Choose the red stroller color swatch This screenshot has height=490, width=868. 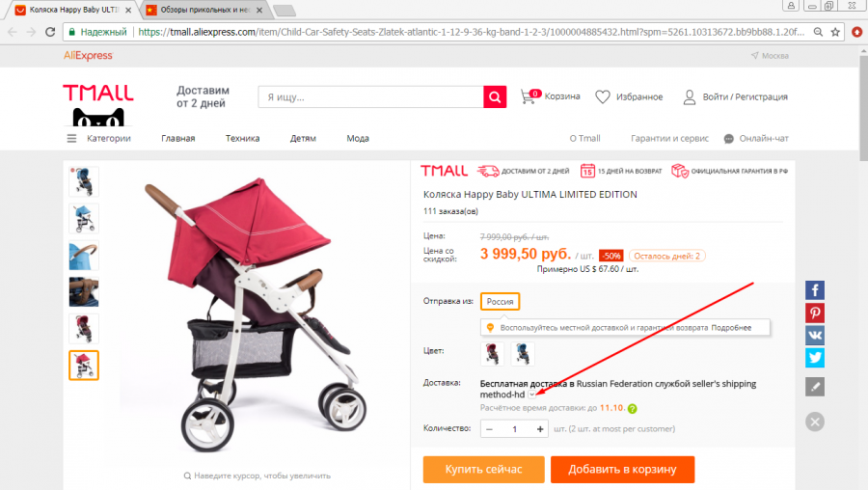point(492,354)
